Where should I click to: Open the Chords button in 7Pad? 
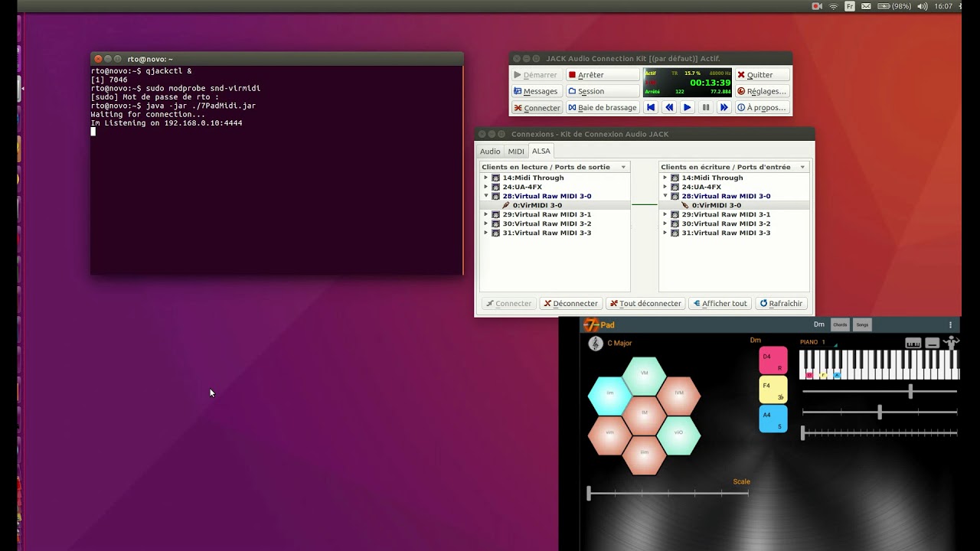840,325
